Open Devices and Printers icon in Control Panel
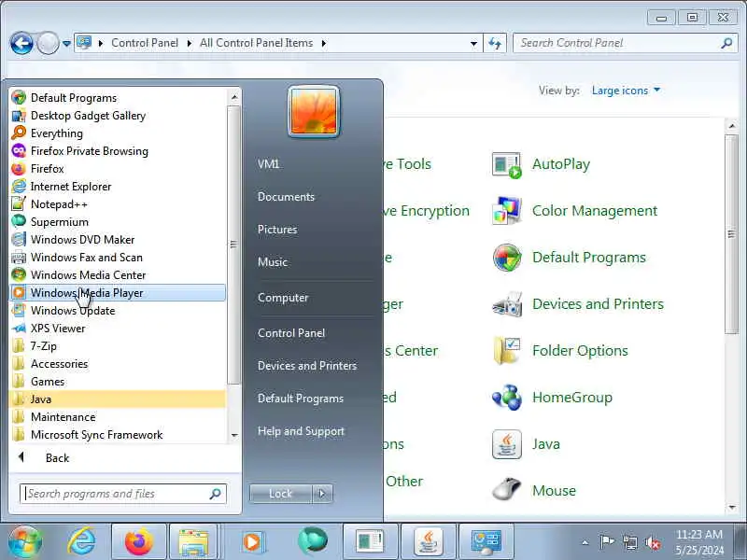 coord(506,304)
